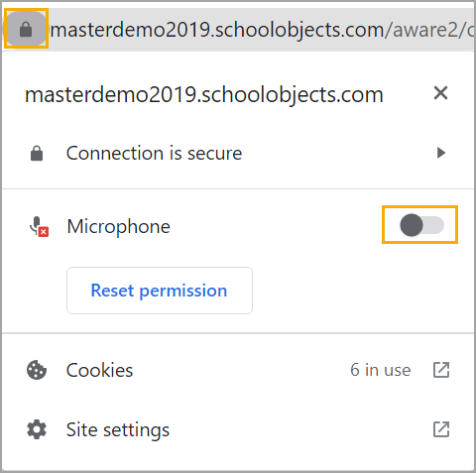This screenshot has height=473, width=476.
Task: Open the Cookies entry
Action: pos(238,370)
